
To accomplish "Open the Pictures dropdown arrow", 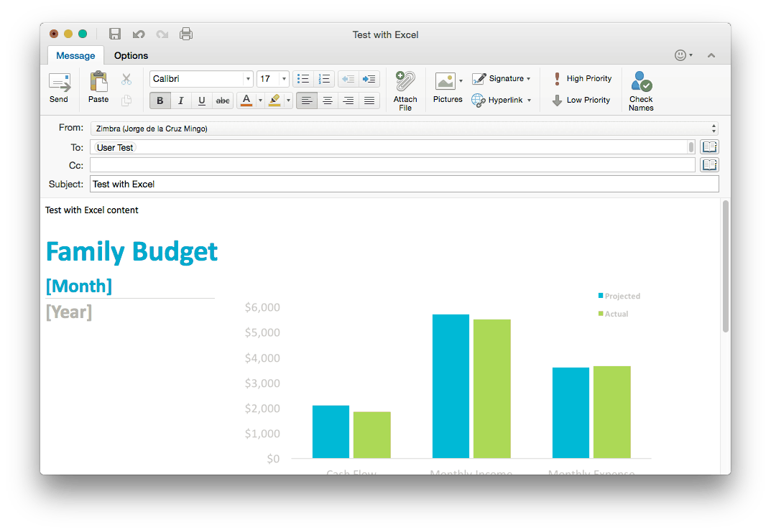I will pos(461,81).
